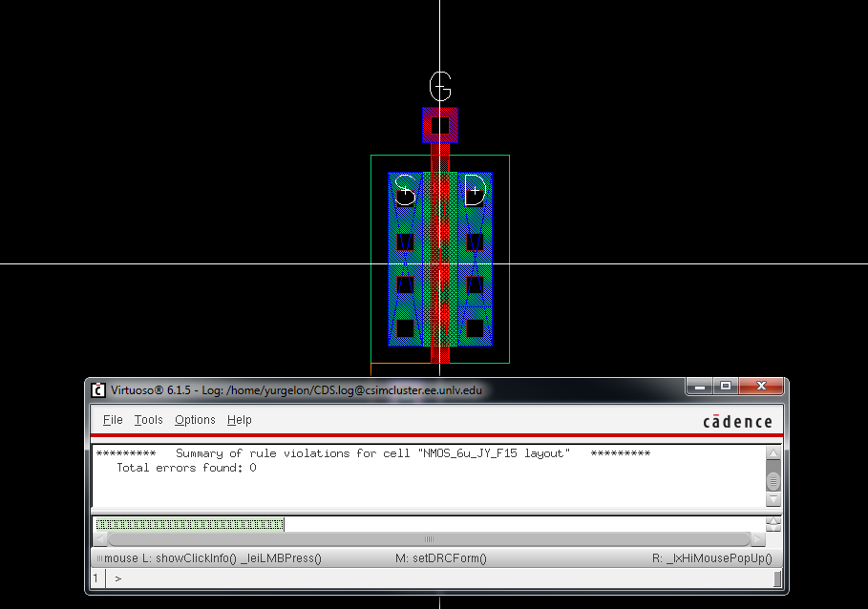Screen dimensions: 868x609
Task: Click the Virtuoso window icon in title bar
Action: tap(97, 389)
